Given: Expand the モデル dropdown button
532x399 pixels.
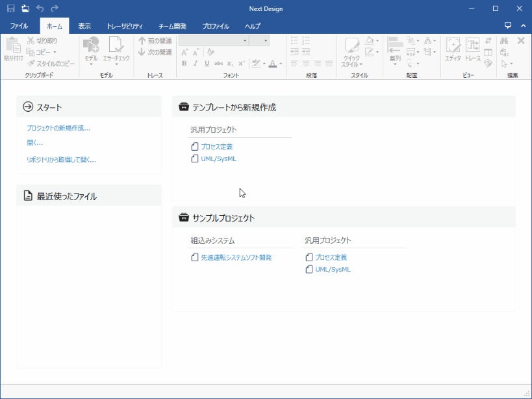Looking at the screenshot, I should coord(91,64).
